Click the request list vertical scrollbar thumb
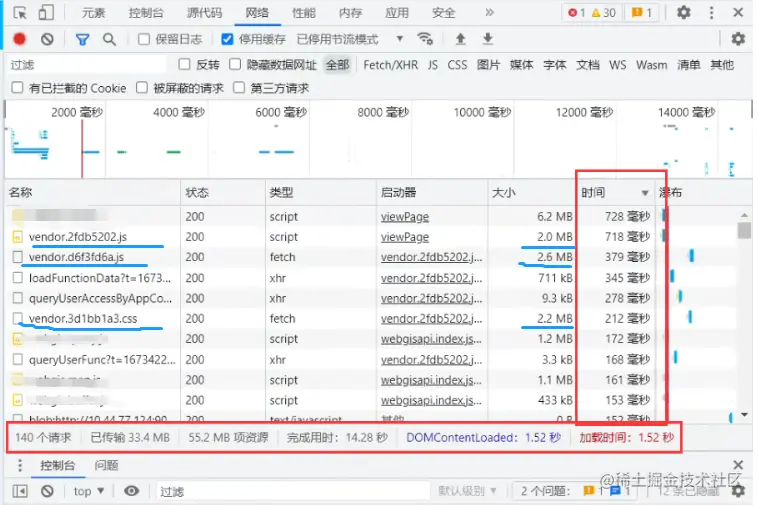 [x=744, y=230]
